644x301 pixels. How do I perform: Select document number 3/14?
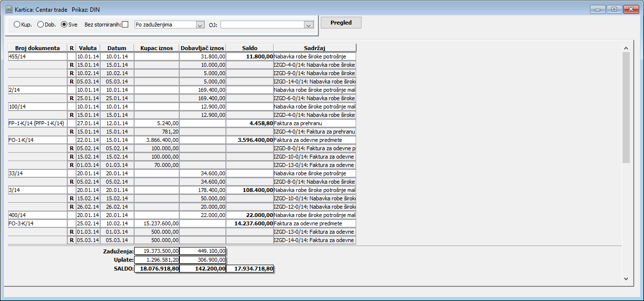point(37,190)
